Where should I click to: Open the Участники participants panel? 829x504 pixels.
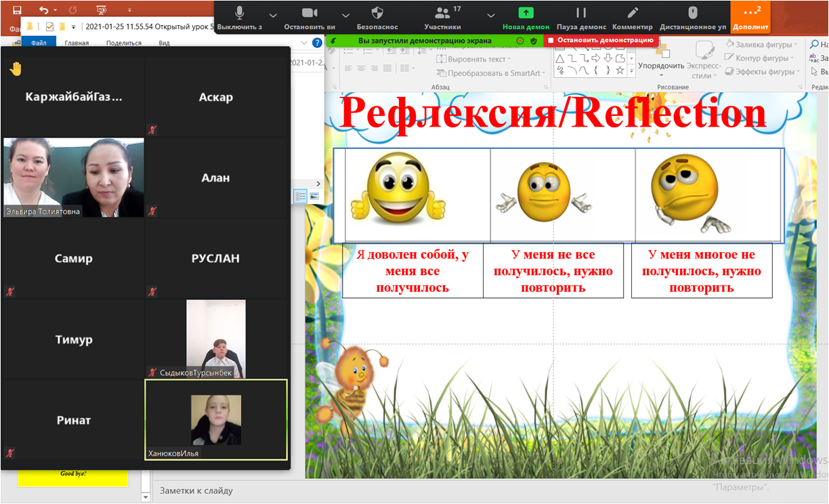coord(442,16)
